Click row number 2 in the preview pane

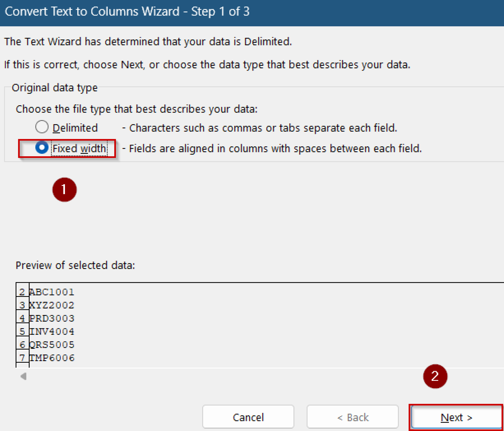(22, 292)
